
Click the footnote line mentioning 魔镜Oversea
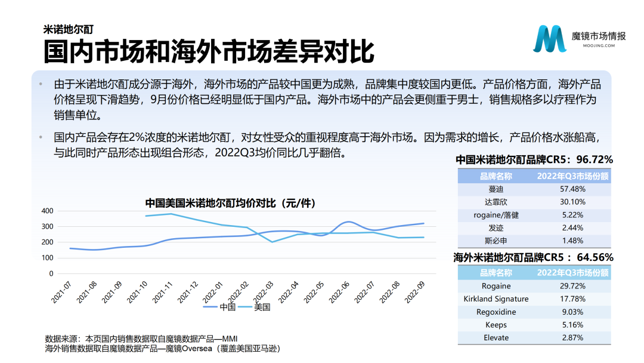tap(163, 349)
